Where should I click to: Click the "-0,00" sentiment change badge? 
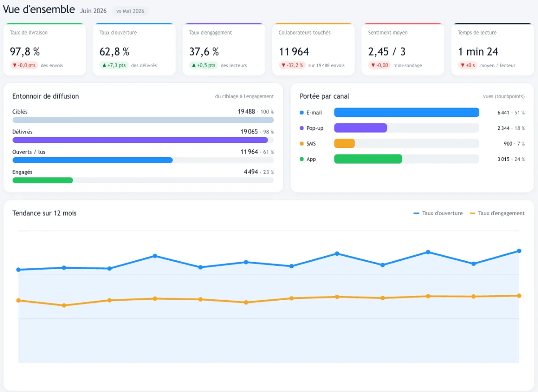pyautogui.click(x=379, y=65)
